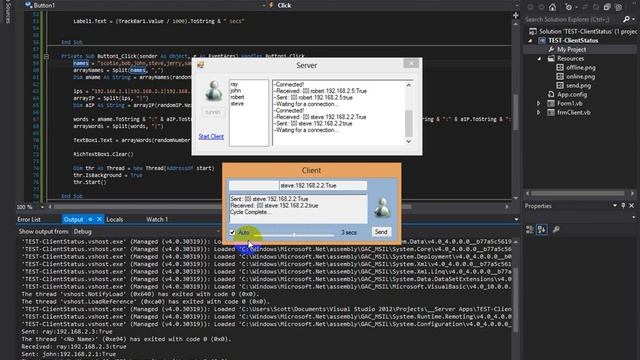Click the Property Pages wrench icon

pyautogui.click(x=556, y=229)
